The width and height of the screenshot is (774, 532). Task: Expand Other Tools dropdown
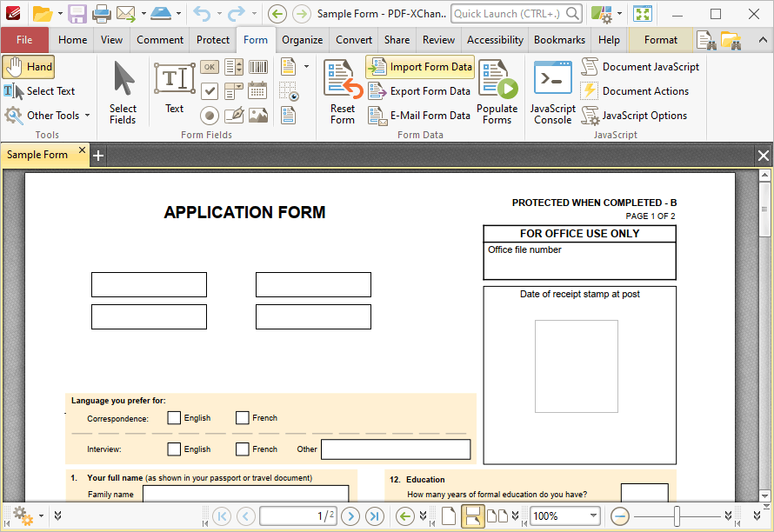coord(87,115)
